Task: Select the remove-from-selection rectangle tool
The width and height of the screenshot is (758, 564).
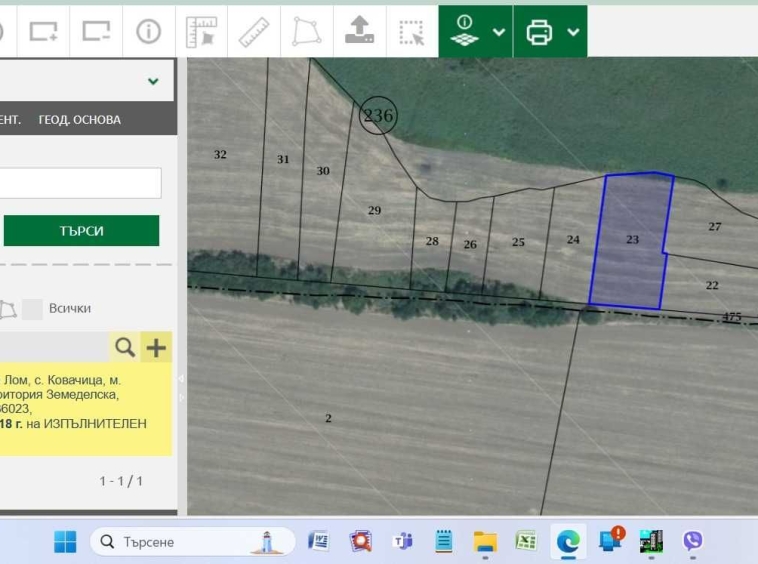Action: click(96, 32)
